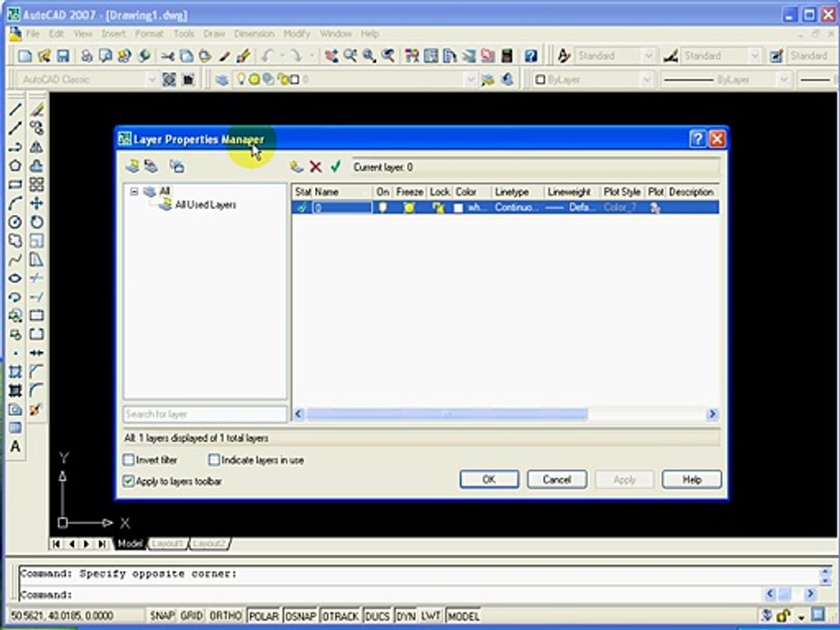Select the Move tool in Modify toolbar

pos(37,203)
